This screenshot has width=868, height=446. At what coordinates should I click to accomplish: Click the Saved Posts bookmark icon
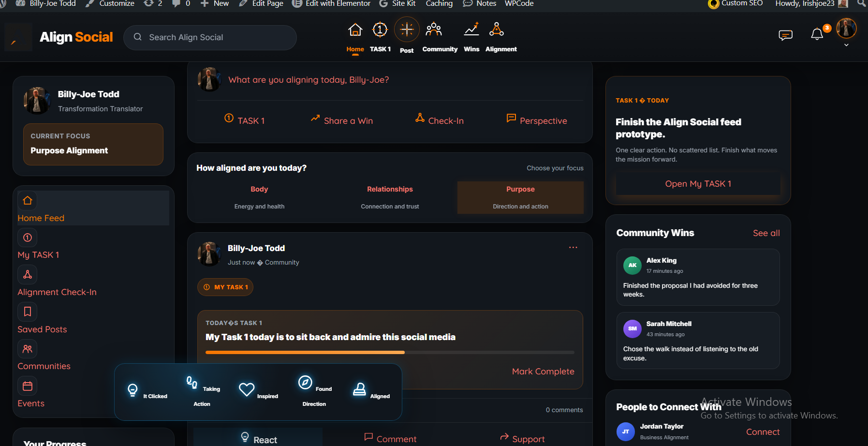click(28, 312)
